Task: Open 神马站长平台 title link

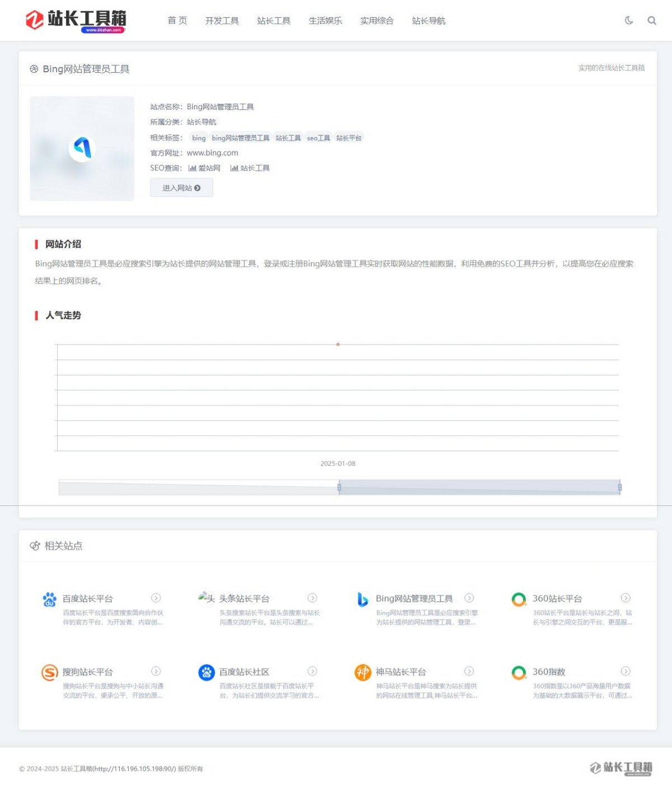Action: [401, 672]
